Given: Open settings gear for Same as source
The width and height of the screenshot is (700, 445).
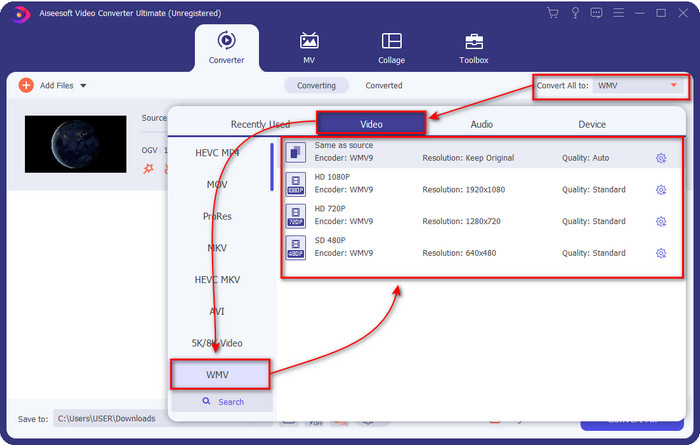Looking at the screenshot, I should pyautogui.click(x=661, y=158).
